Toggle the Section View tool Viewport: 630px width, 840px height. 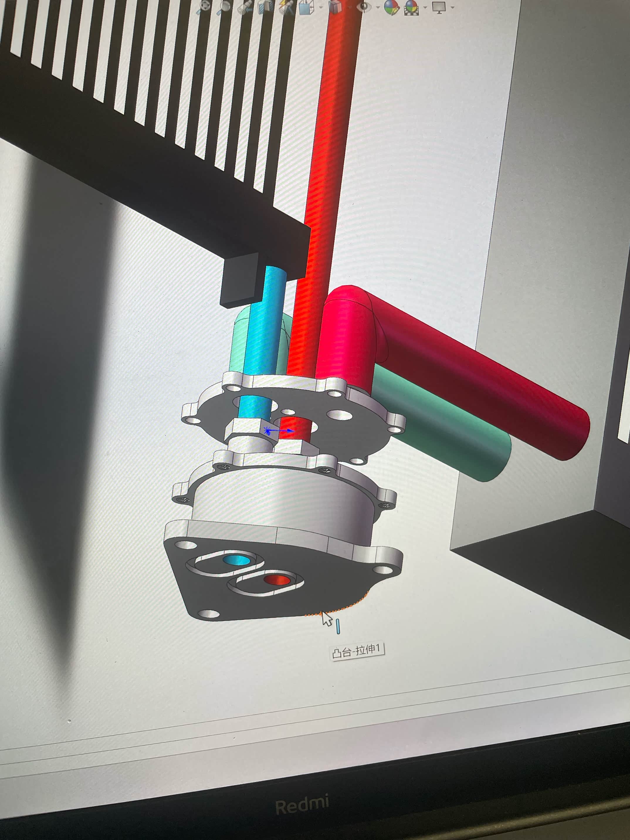click(x=266, y=8)
